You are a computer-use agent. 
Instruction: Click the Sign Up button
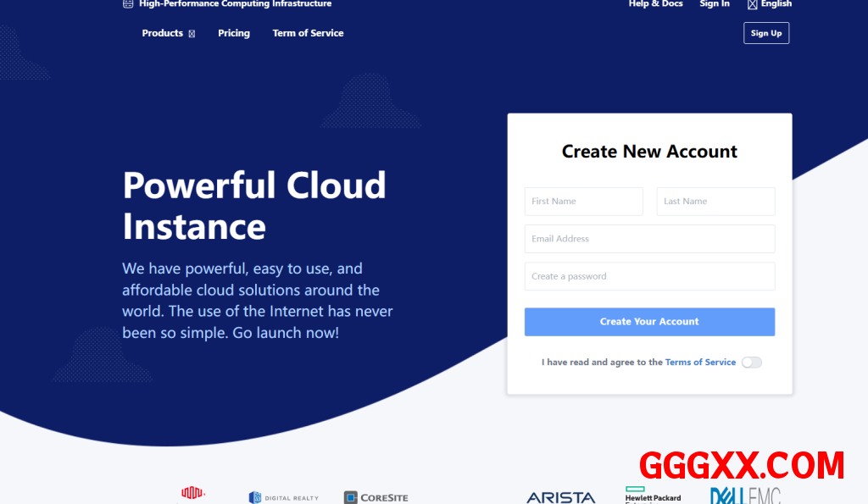point(765,33)
